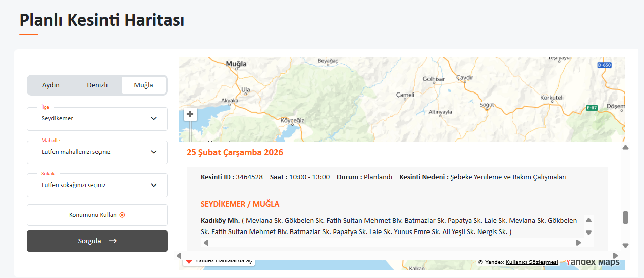The image size is (644, 278).
Task: Click Korkuteli label on the map
Action: (552, 98)
